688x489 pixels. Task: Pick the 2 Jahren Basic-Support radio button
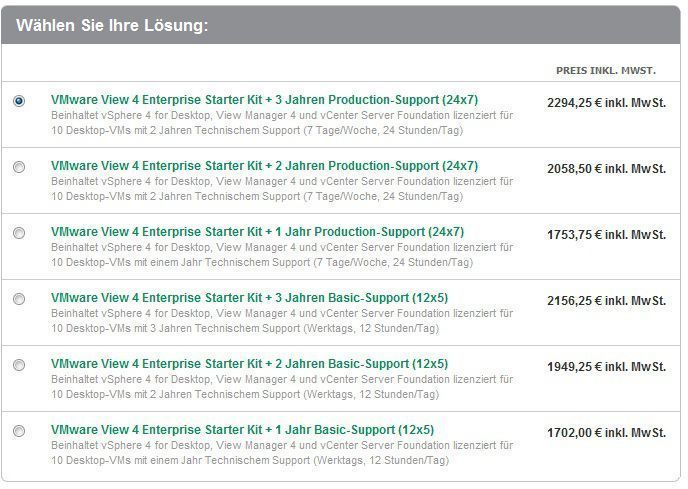click(x=19, y=365)
